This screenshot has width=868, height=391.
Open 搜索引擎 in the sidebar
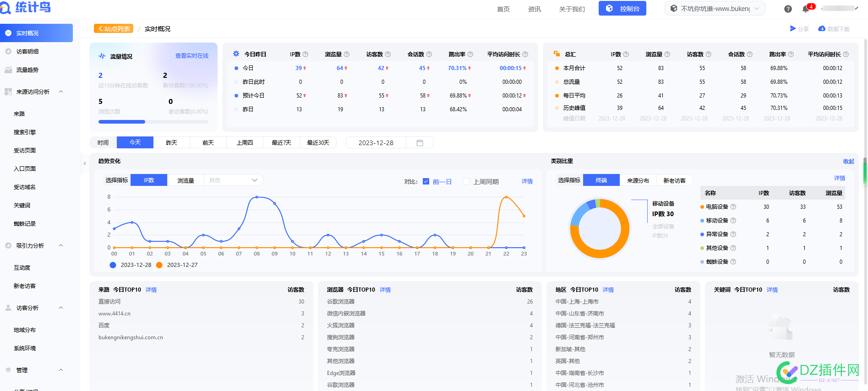coord(25,132)
